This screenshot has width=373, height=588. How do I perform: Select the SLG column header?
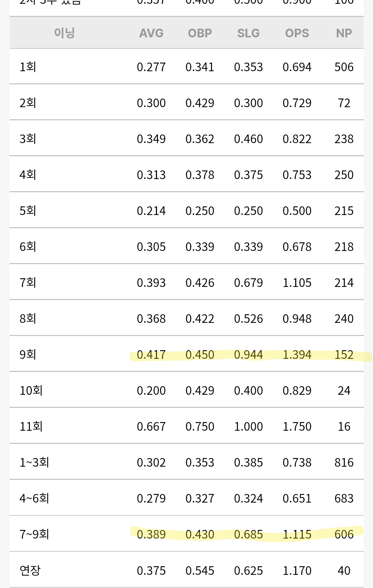(x=248, y=33)
